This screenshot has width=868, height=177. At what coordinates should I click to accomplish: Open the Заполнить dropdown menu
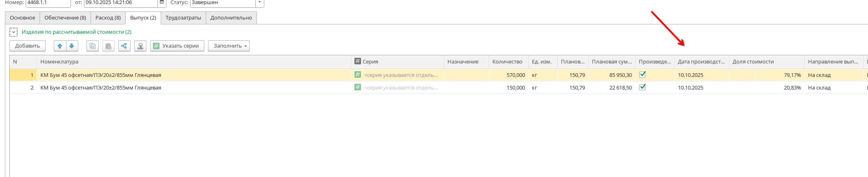click(229, 46)
